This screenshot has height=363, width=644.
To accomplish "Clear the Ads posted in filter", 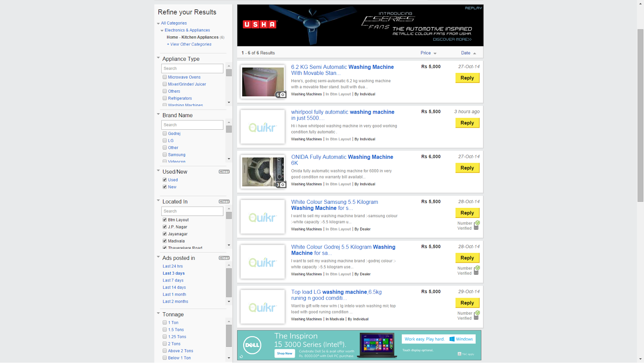I will (x=224, y=258).
